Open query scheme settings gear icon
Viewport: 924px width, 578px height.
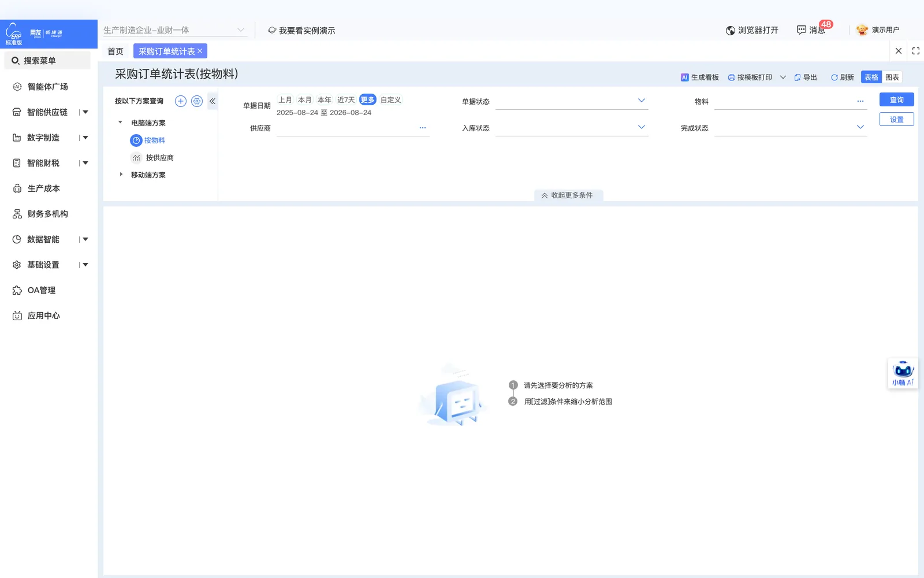197,101
